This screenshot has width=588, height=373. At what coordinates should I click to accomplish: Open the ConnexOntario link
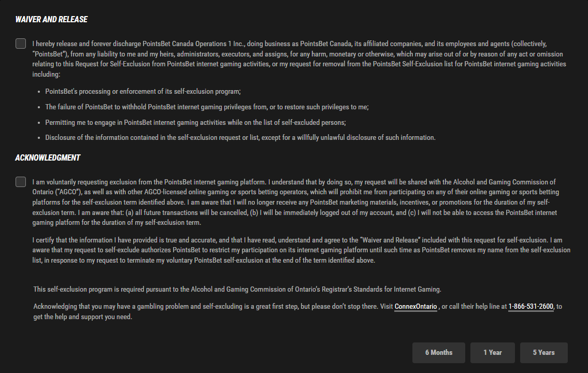click(415, 307)
